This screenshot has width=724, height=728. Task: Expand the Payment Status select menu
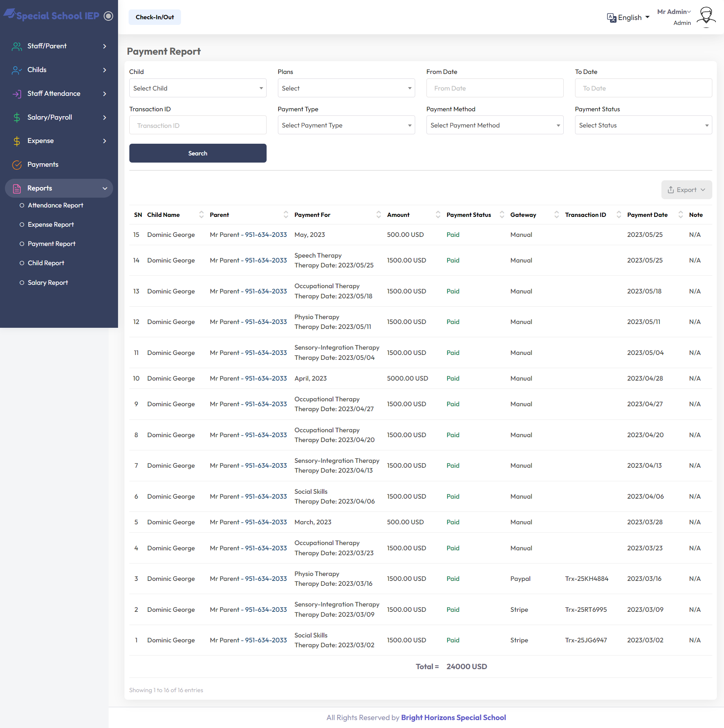643,125
